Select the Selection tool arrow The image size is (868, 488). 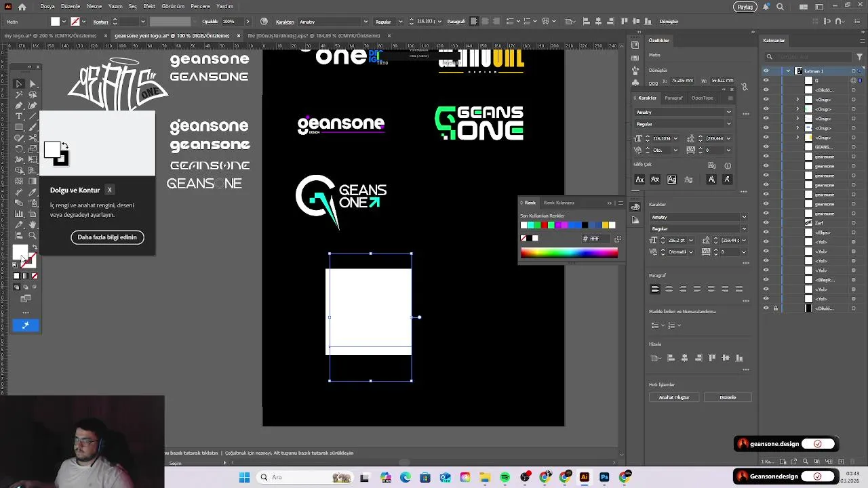coord(19,84)
